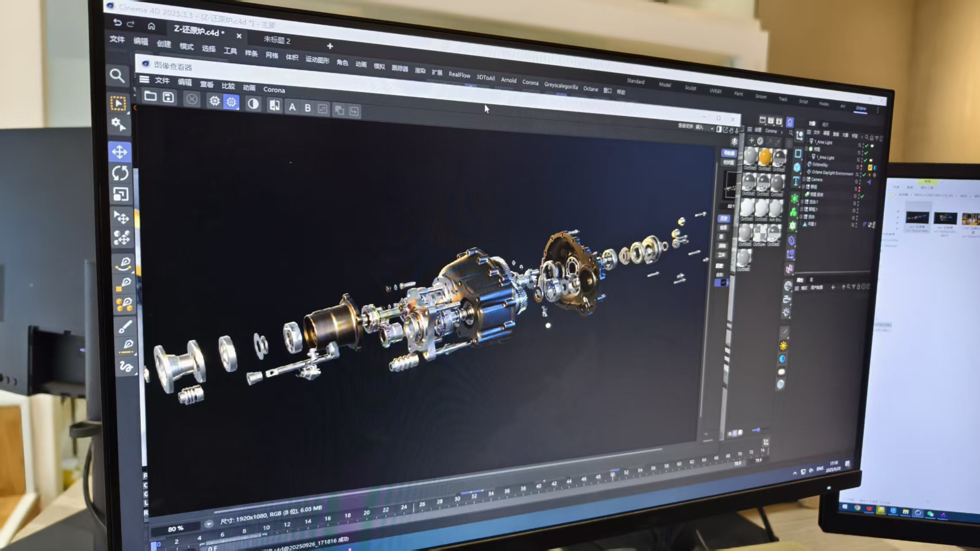The image size is (980, 551).
Task: Open the 渲染 menu in main menubar
Action: click(x=420, y=71)
